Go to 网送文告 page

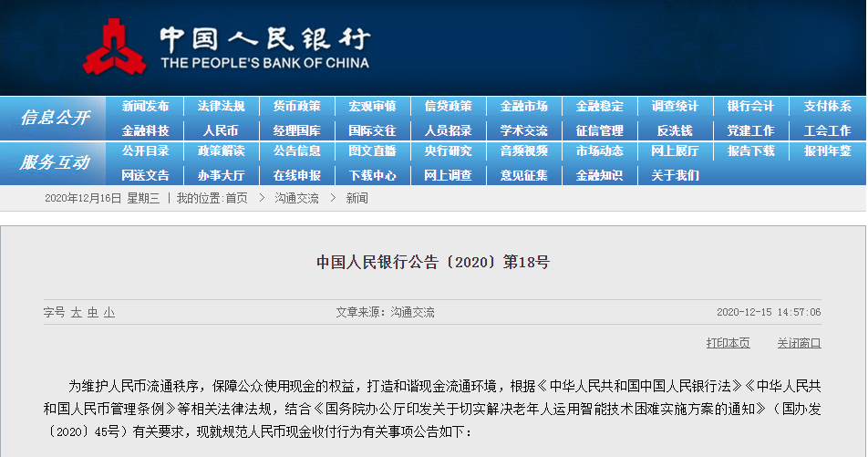pos(145,176)
